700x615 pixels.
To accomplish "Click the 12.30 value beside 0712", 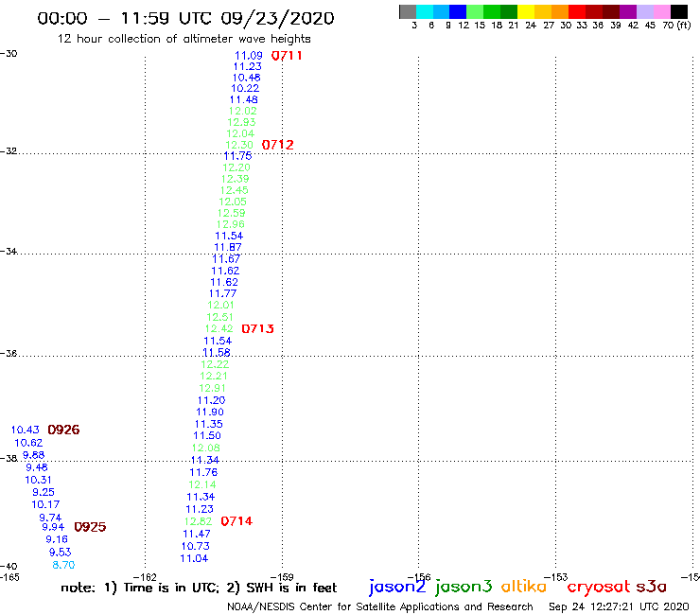I will pyautogui.click(x=239, y=145).
